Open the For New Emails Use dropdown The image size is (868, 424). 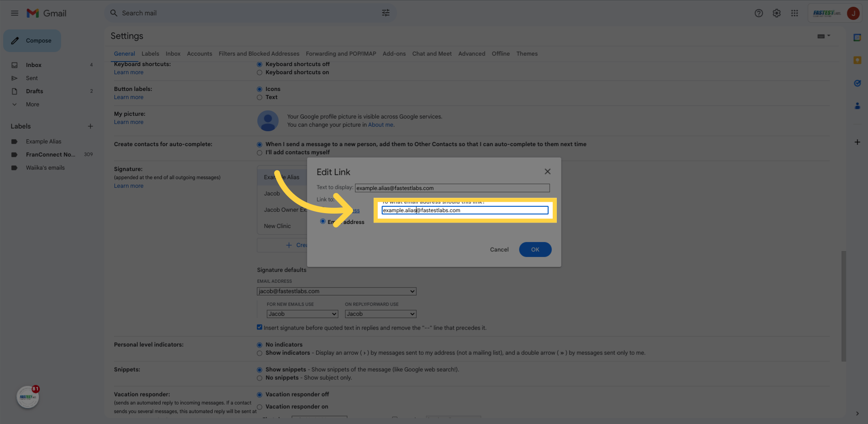click(x=302, y=314)
